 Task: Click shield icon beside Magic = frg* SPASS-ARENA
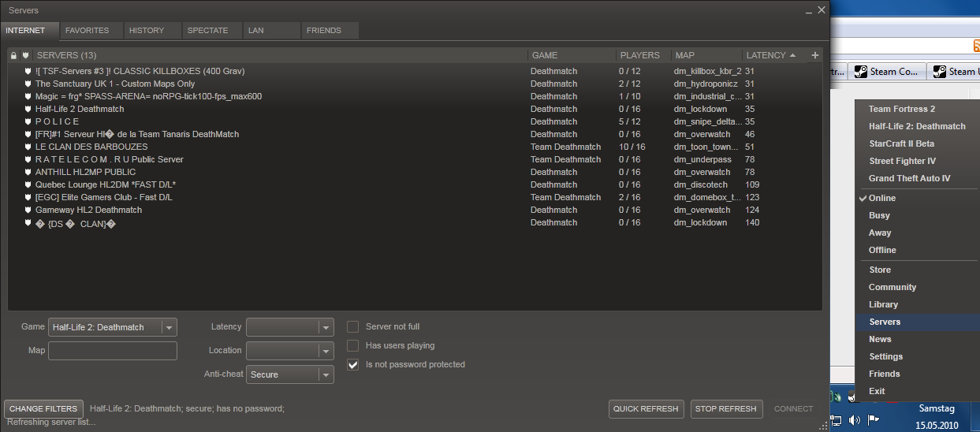(x=28, y=96)
